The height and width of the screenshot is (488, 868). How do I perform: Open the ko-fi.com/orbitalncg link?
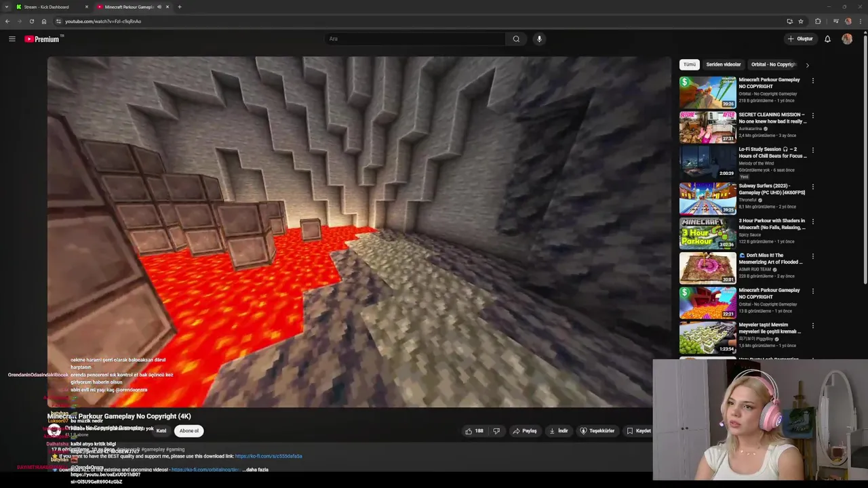click(206, 470)
